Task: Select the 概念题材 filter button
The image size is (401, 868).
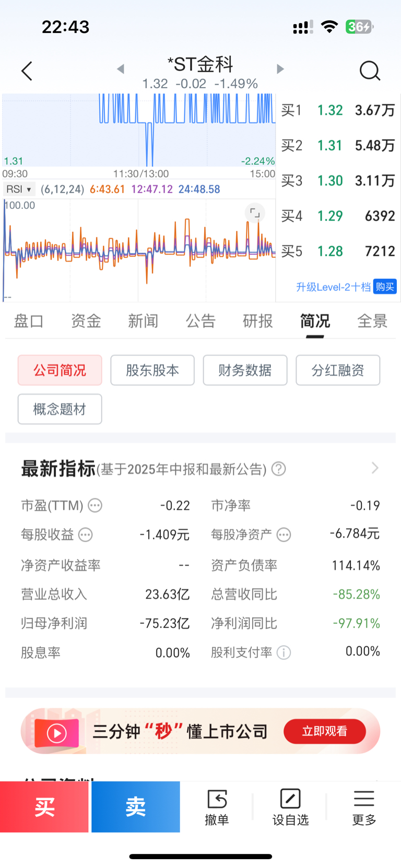Action: click(60, 409)
